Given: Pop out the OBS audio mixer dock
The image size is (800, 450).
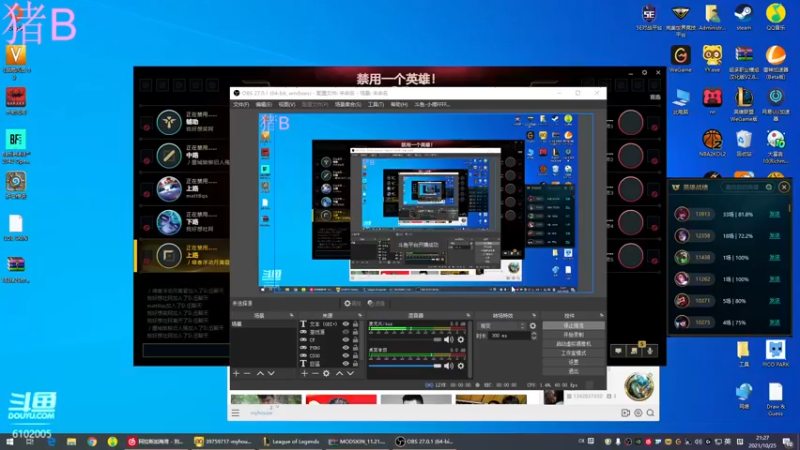Looking at the screenshot, I should 468,315.
